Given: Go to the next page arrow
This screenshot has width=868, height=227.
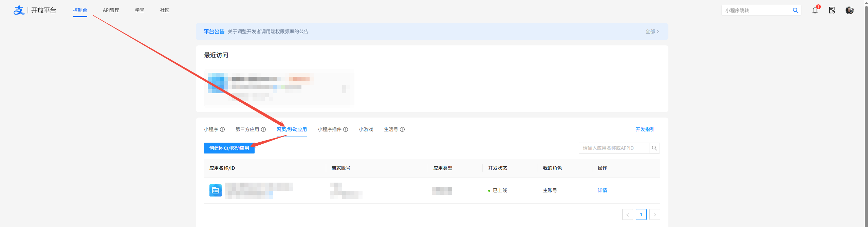Looking at the screenshot, I should pos(654,214).
